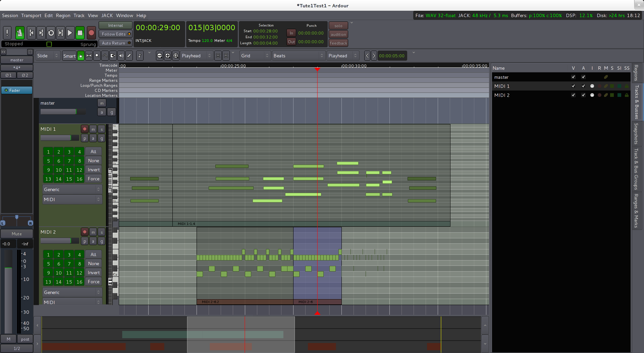Open the Slide edit mode dropdown
This screenshot has width=644, height=353.
tap(48, 56)
